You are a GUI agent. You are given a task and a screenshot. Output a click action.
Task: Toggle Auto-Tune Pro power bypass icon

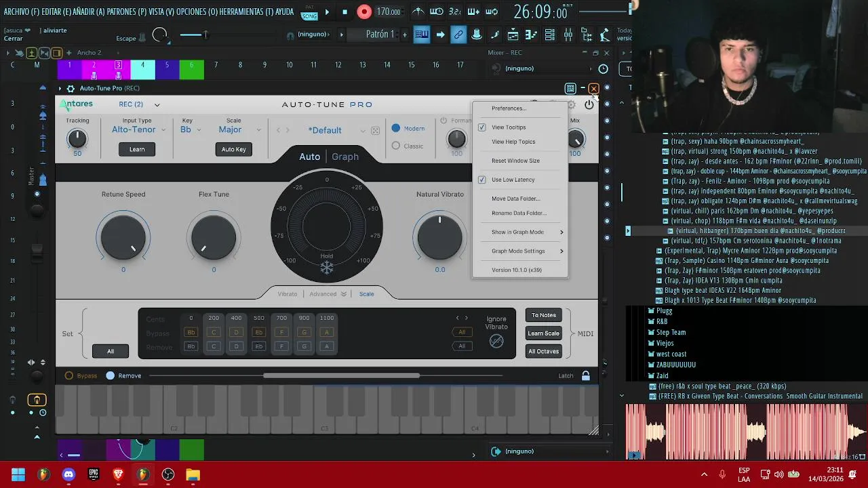589,104
